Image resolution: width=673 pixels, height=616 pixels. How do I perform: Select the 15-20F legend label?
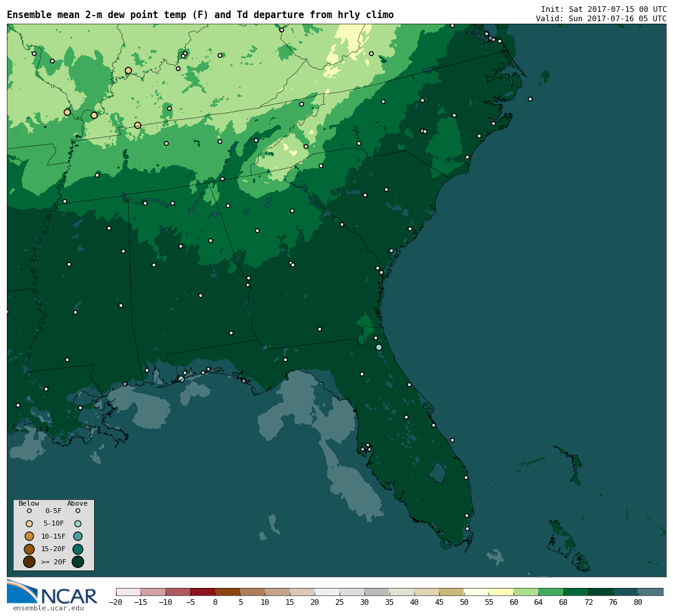pos(54,549)
